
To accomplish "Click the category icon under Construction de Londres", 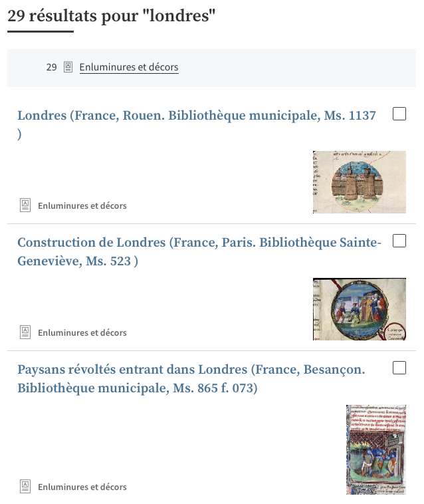I will (x=25, y=332).
